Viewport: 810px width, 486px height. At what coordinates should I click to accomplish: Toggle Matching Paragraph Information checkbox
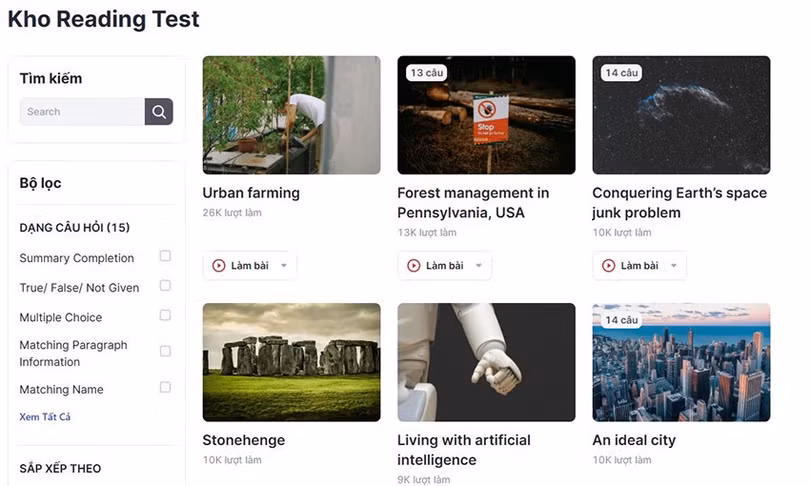coord(165,351)
